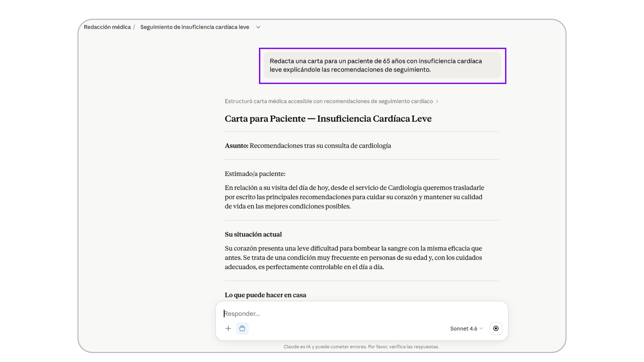Viewport: 644px width, 362px height.
Task: Click the plus attachment icon
Action: pyautogui.click(x=228, y=328)
